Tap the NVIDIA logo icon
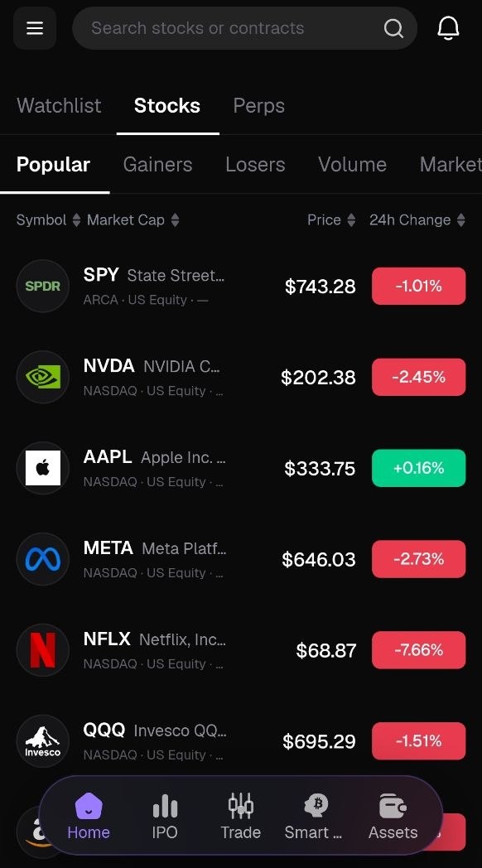 click(43, 378)
